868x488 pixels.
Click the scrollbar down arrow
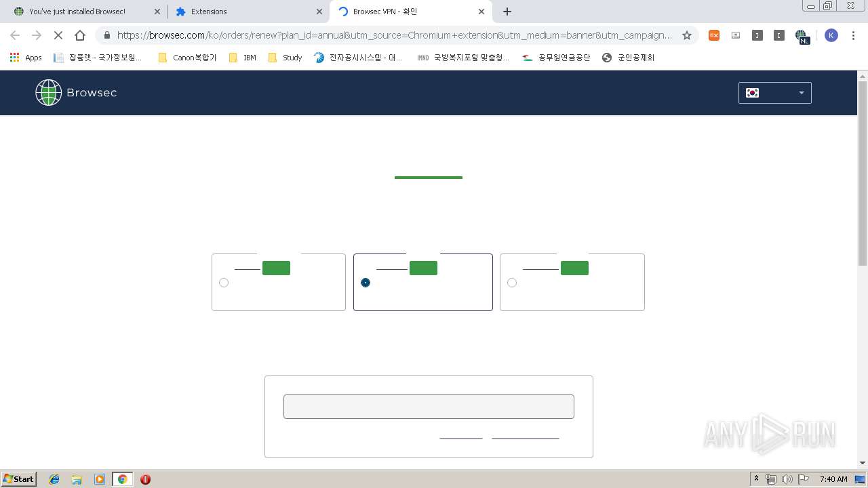(863, 463)
